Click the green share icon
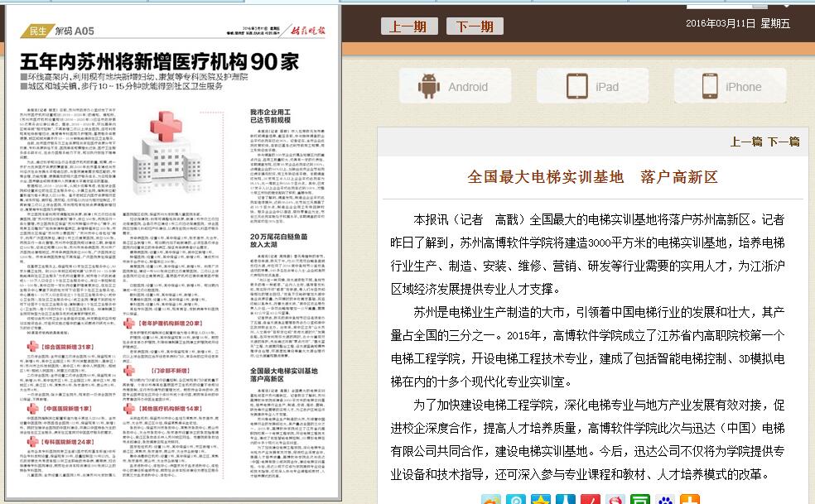This screenshot has width=815, height=504. tap(640, 499)
